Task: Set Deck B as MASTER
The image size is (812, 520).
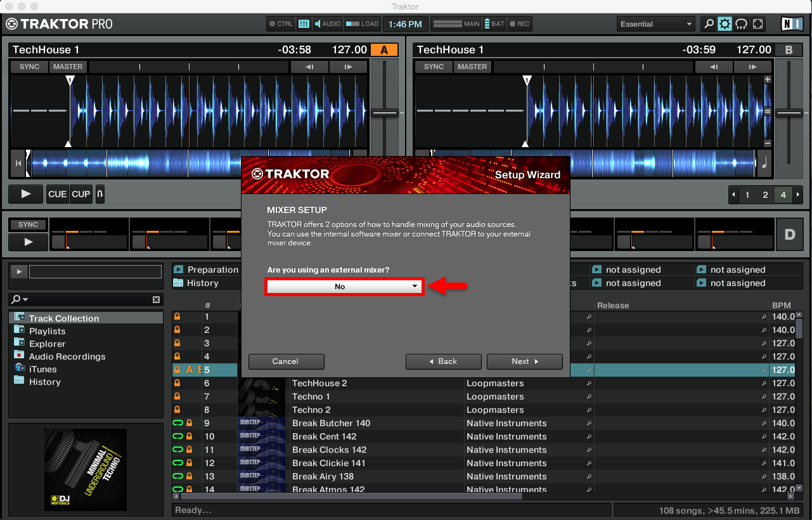Action: (x=472, y=67)
